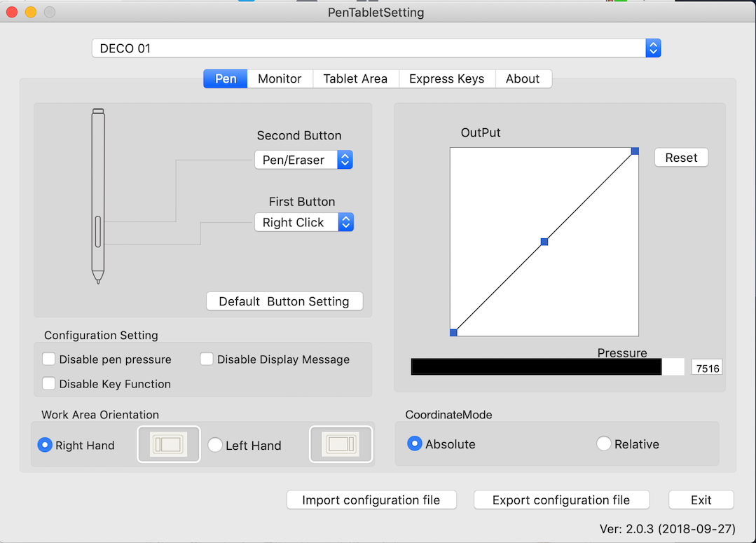Select the Left Hand radio button
756x543 pixels.
(215, 445)
